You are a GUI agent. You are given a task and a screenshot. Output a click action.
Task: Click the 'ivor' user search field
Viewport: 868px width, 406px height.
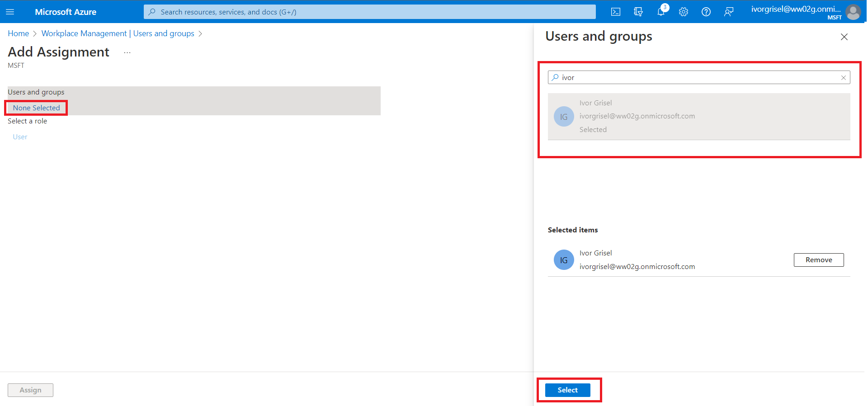click(x=699, y=77)
